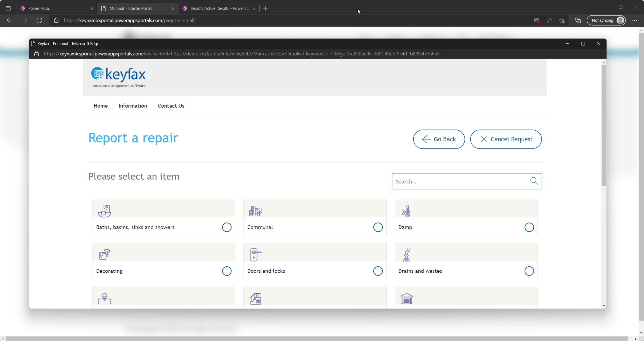Select the Damp radio button
The image size is (644, 341).
coord(529,227)
